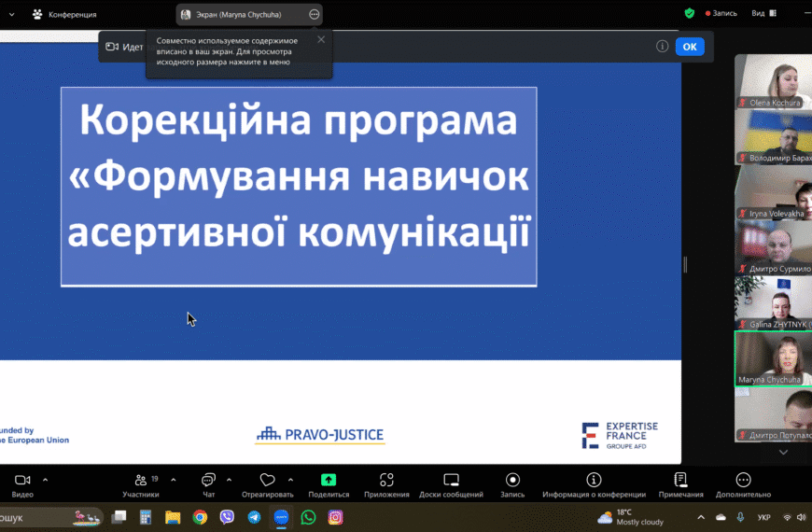
Task: Open the Notes icon in toolbar
Action: pyautogui.click(x=680, y=480)
